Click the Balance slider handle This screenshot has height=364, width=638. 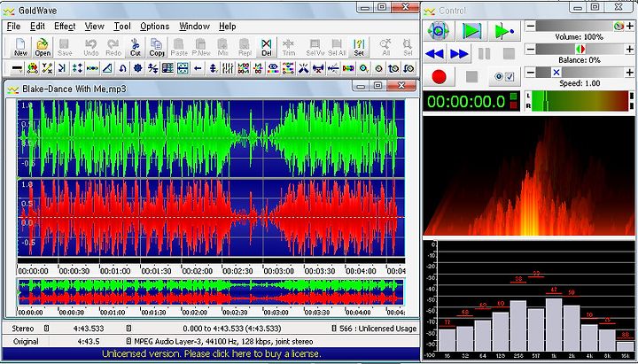point(580,50)
